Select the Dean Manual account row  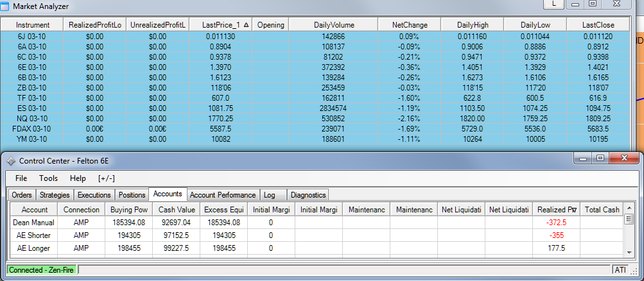pos(33,223)
